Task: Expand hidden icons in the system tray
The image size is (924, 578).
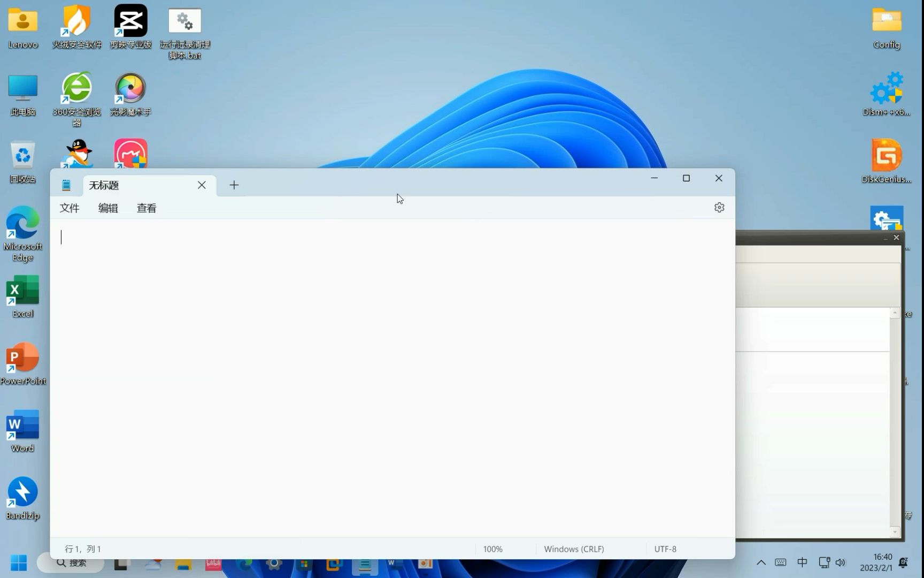Action: click(761, 562)
